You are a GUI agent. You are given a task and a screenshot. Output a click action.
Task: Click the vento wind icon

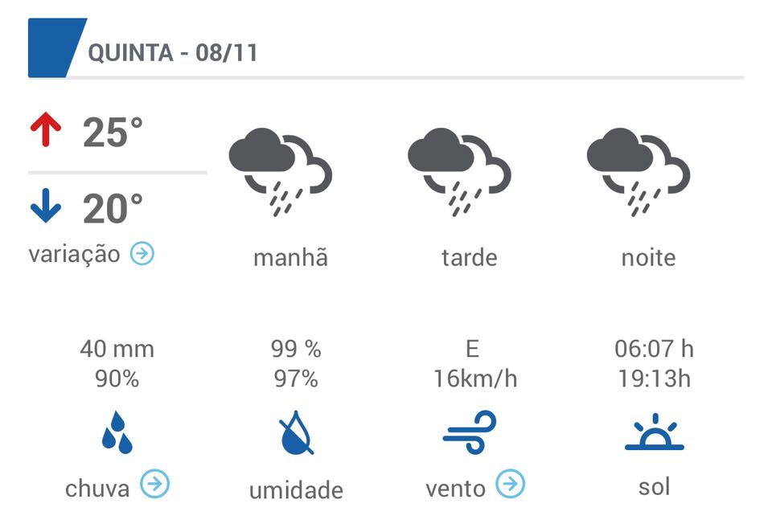coord(469,432)
